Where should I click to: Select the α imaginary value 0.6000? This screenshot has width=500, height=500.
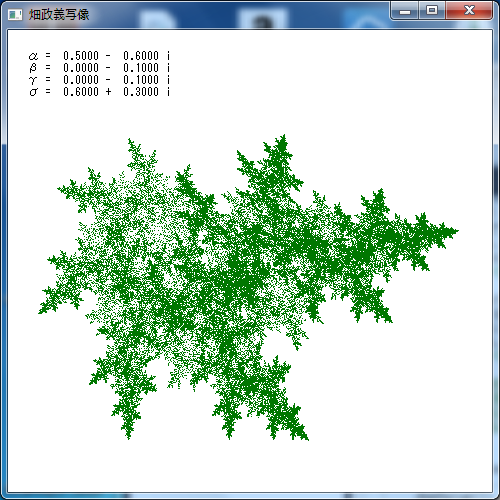coord(141,56)
